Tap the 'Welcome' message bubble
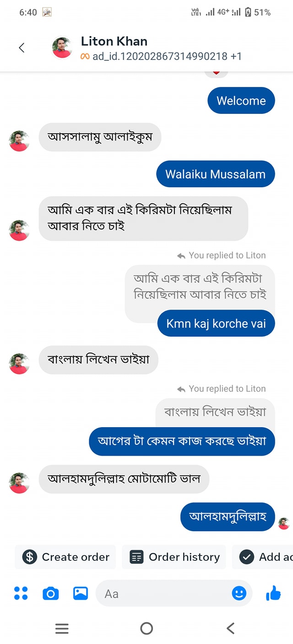 coord(241,101)
